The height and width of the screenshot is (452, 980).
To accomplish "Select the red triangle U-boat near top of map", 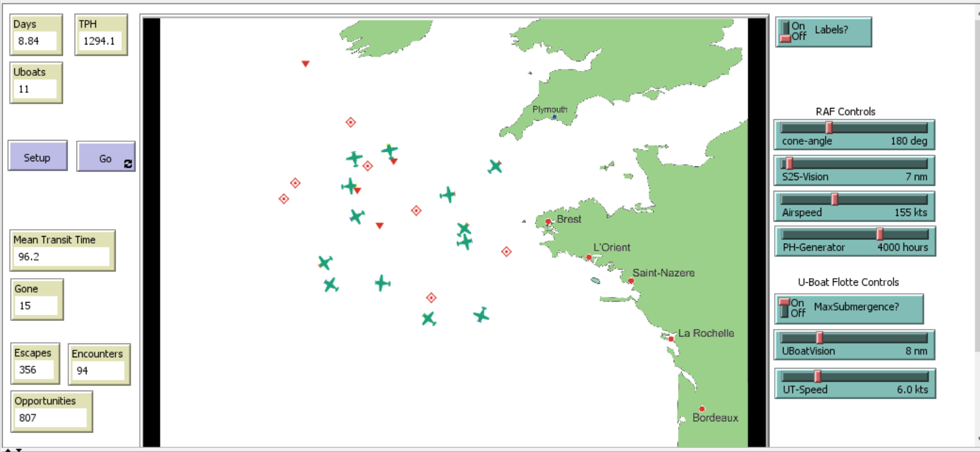I will [x=306, y=63].
